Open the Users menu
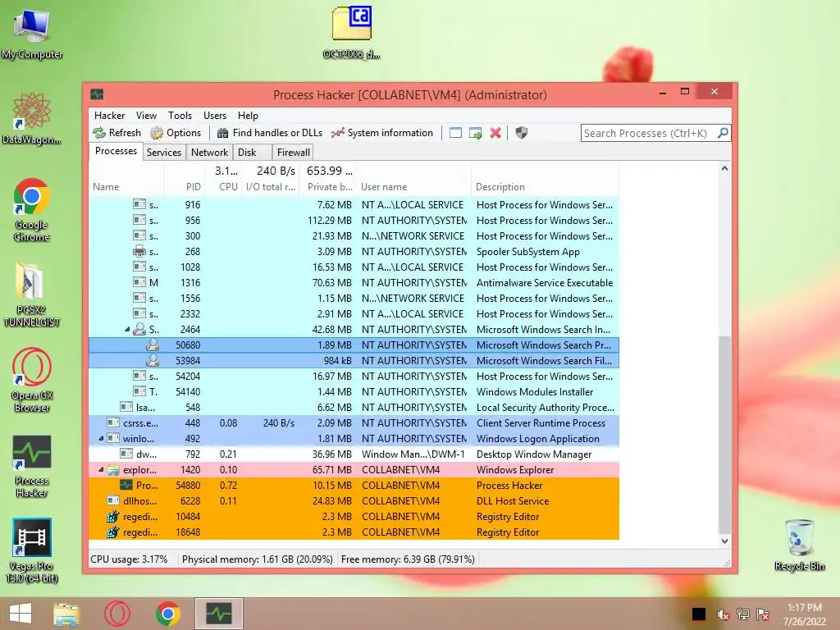 click(215, 116)
